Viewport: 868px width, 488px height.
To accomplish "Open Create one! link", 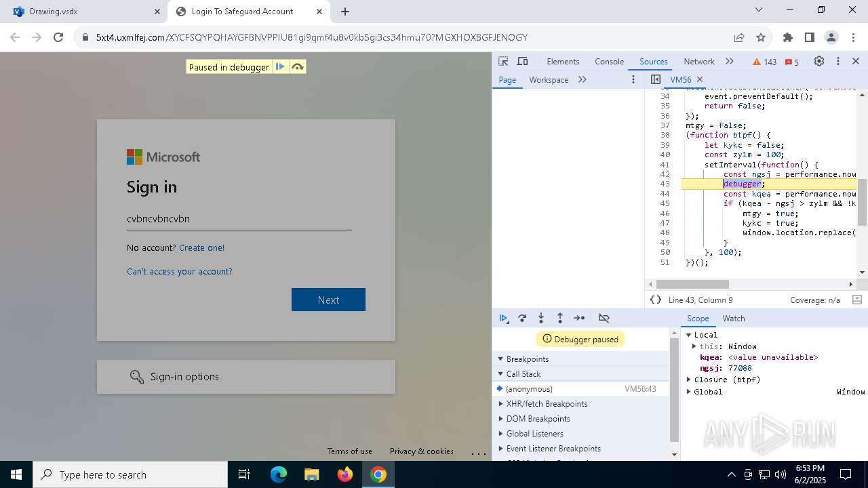I will 201,247.
